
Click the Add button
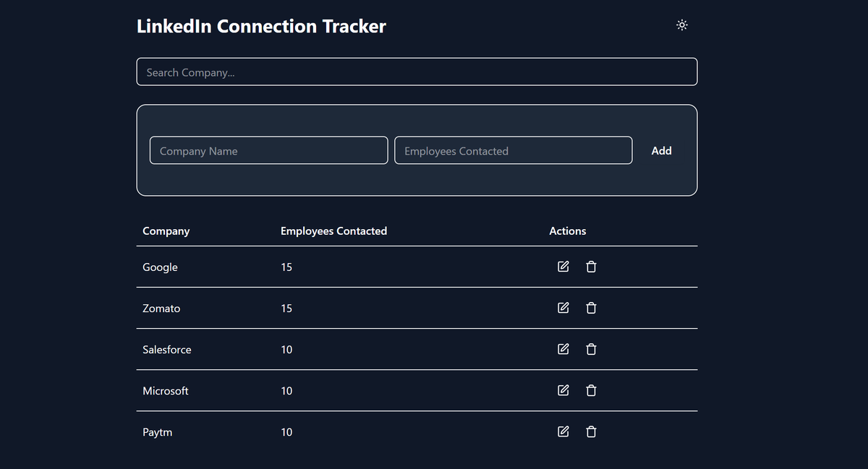(x=661, y=150)
